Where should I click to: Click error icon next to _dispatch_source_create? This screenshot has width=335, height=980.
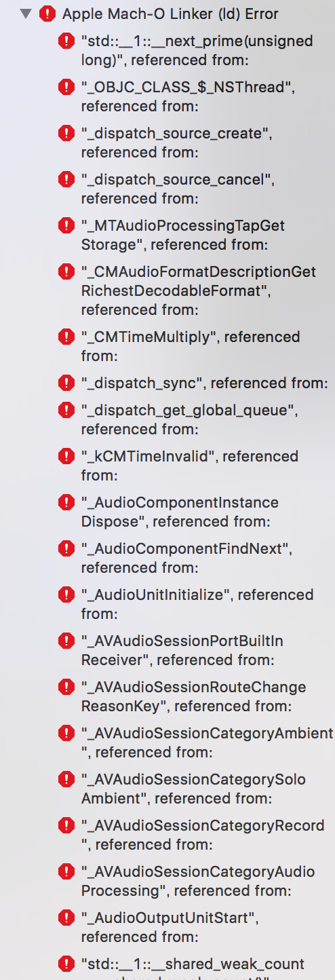coord(66,133)
